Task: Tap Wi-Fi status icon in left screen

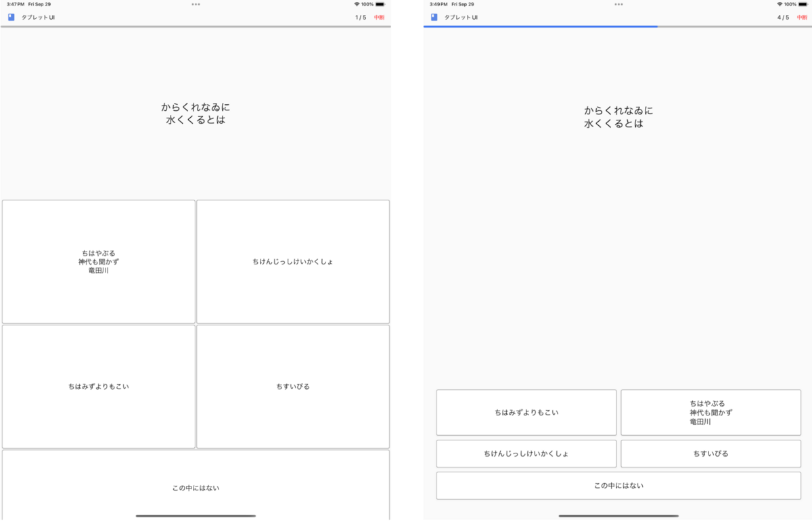Action: coord(357,4)
